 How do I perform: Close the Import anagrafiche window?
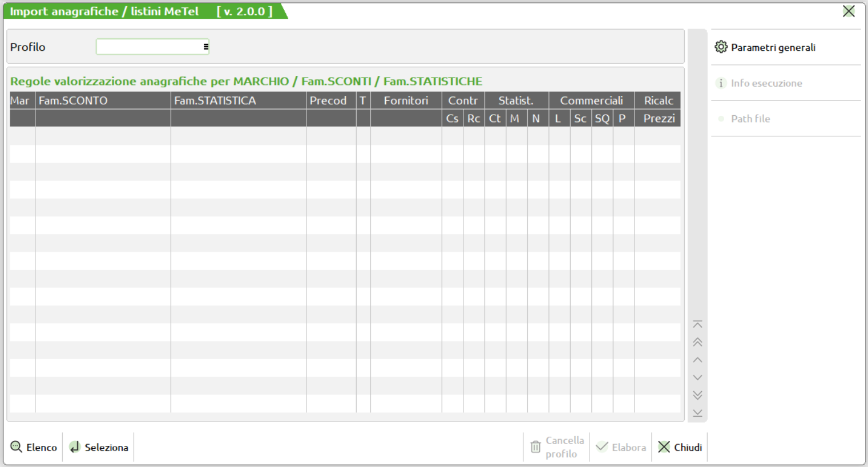(849, 11)
